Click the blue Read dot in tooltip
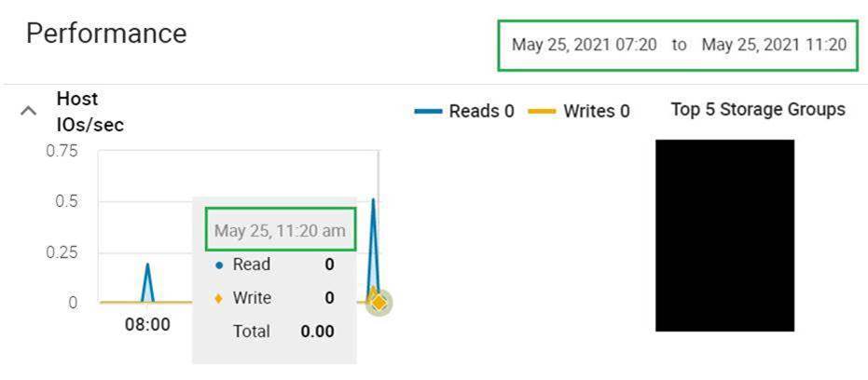Screen dimensions: 868x380 click(219, 265)
